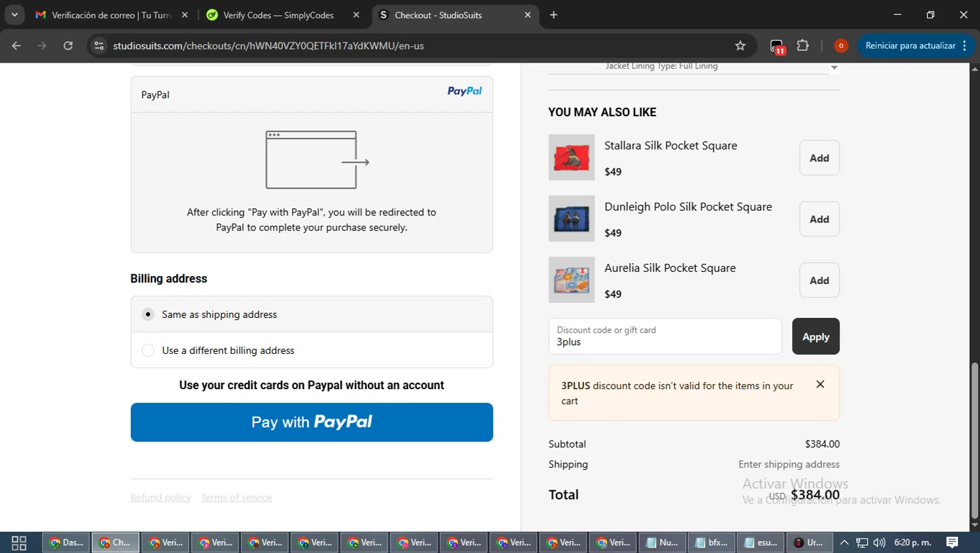Open the volume speaker tray icon

[879, 543]
